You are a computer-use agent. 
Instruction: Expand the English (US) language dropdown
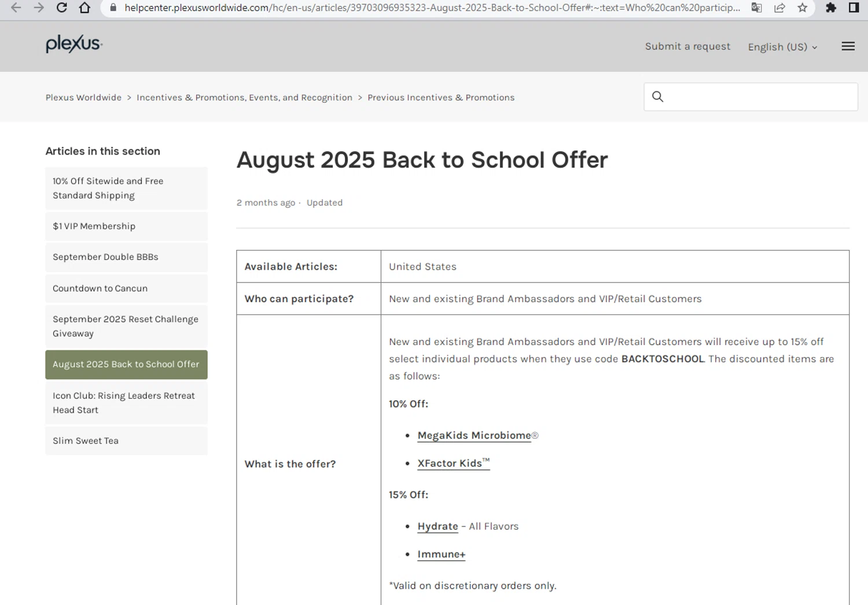[x=782, y=47]
